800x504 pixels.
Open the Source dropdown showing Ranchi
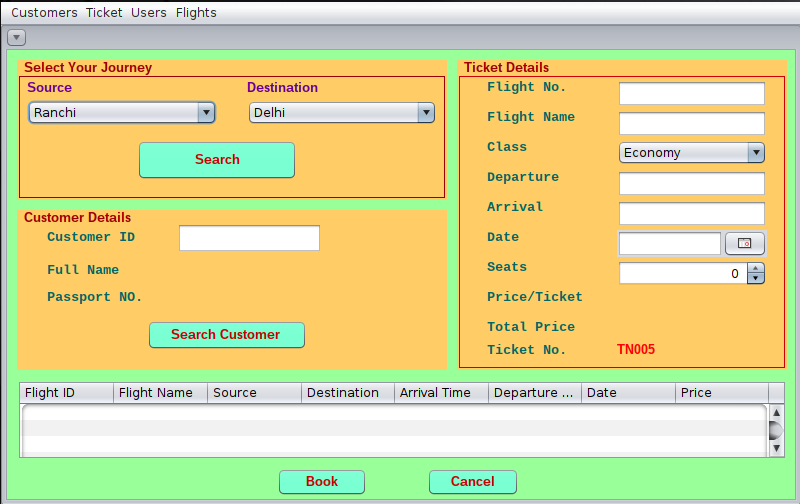122,113
